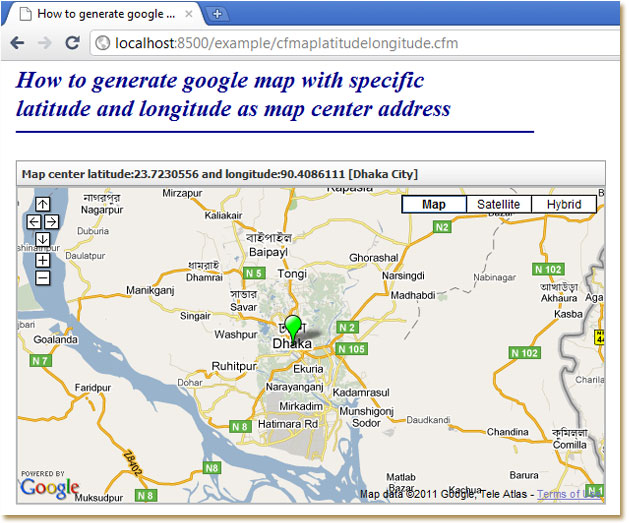This screenshot has height=523, width=629.
Task: Click the 'Baipayl' map label
Action: click(268, 252)
